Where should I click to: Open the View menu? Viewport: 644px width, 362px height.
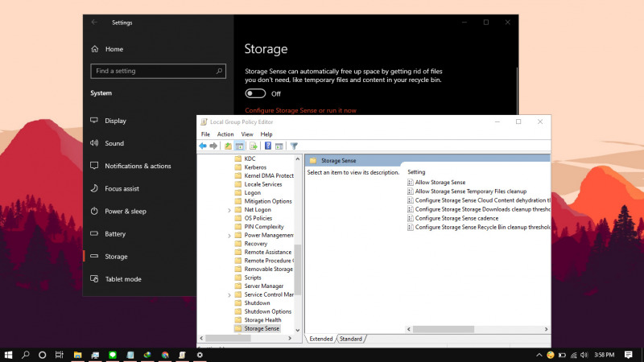[247, 134]
